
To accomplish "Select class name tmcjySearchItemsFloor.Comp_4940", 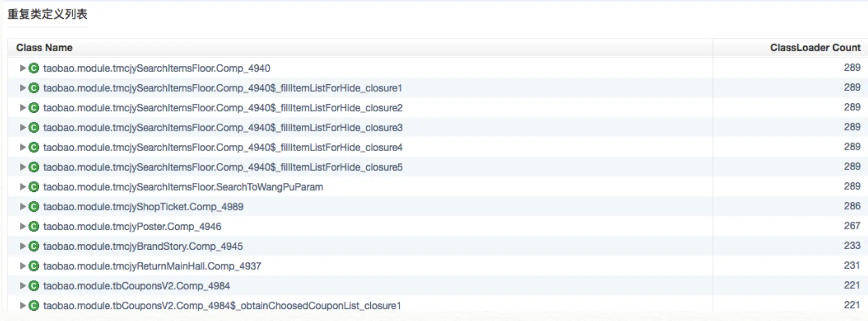I will [157, 68].
